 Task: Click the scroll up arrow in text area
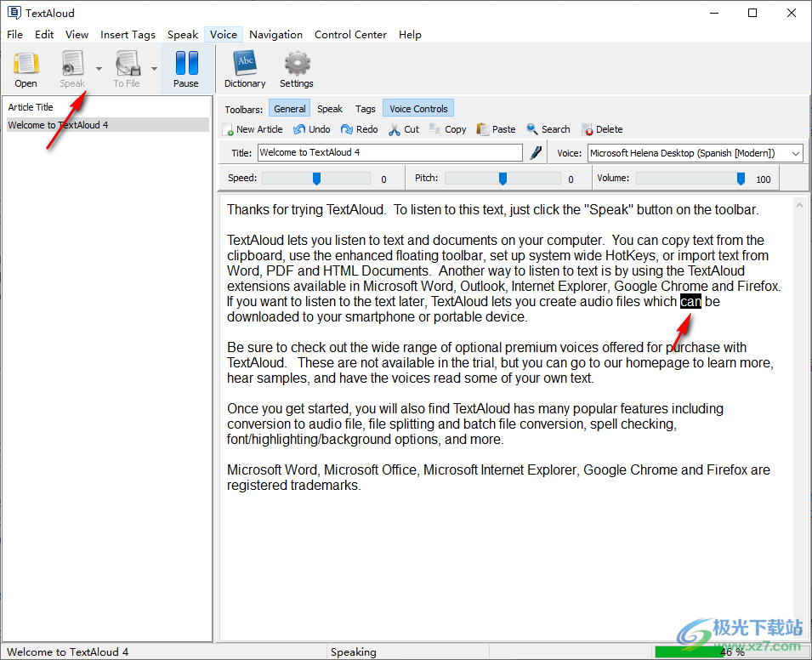[x=799, y=205]
